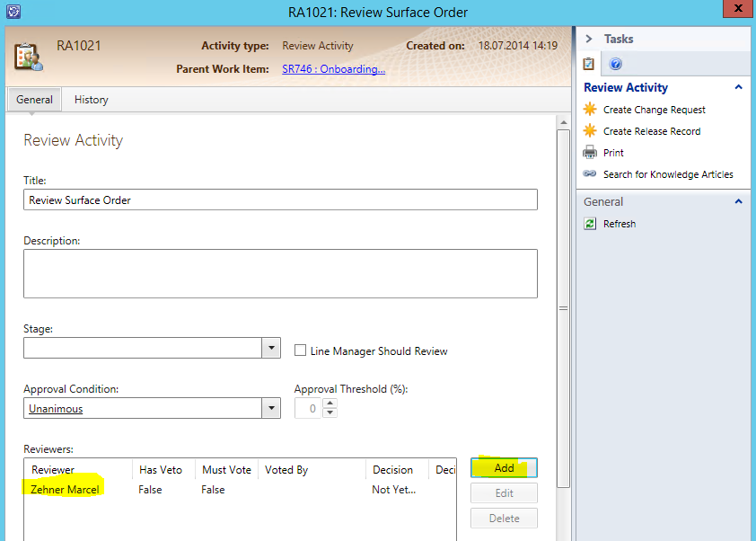Click the Create Change Request star icon
The width and height of the screenshot is (756, 541).
click(x=589, y=110)
